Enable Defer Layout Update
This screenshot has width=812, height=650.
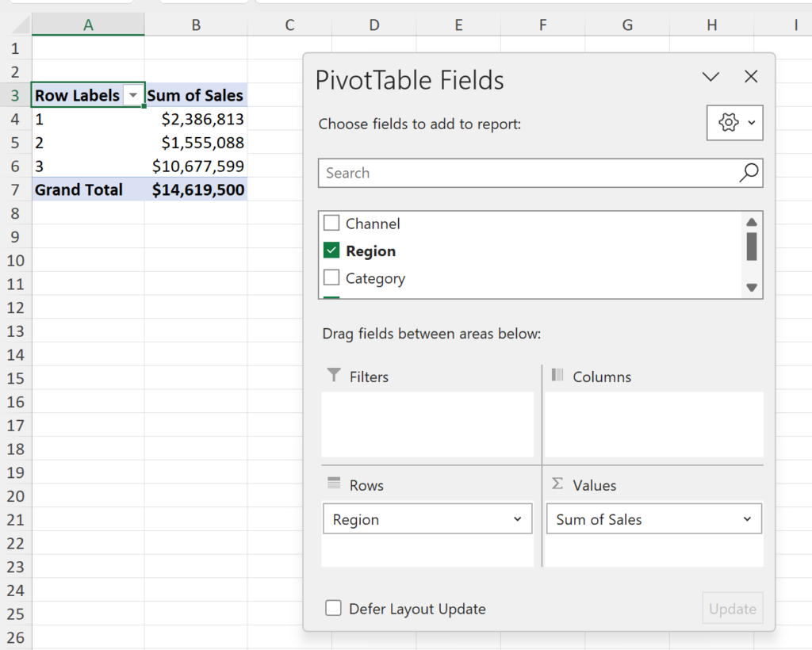pyautogui.click(x=334, y=609)
